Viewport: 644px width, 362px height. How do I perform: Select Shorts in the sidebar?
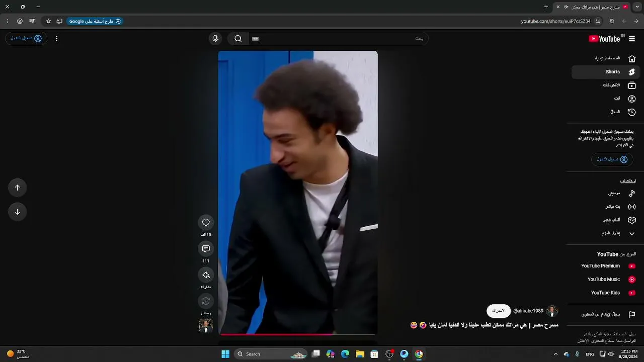(605, 72)
